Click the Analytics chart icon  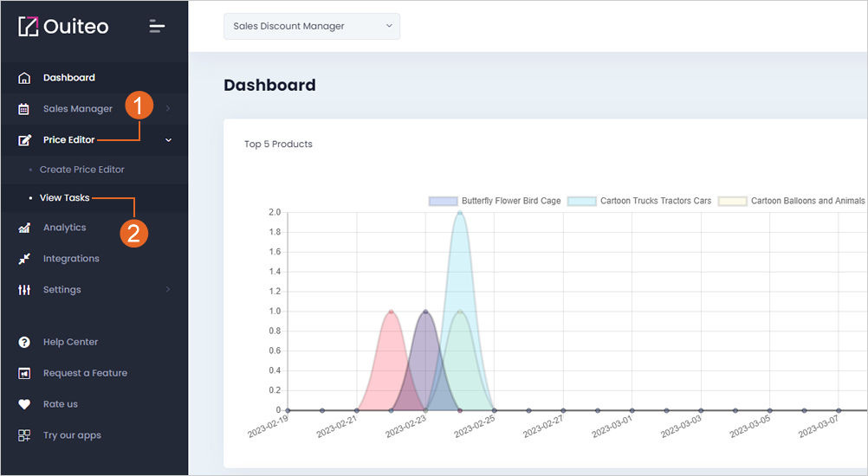click(x=24, y=228)
